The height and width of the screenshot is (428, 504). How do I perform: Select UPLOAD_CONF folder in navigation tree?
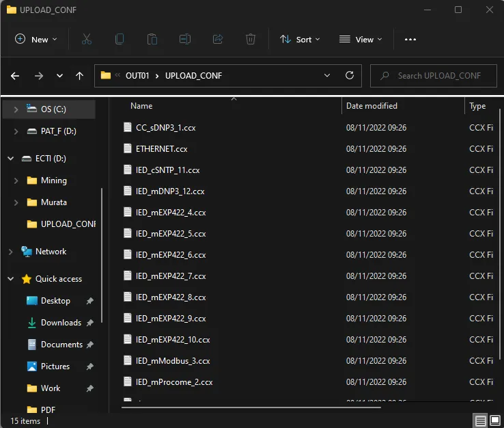point(61,224)
